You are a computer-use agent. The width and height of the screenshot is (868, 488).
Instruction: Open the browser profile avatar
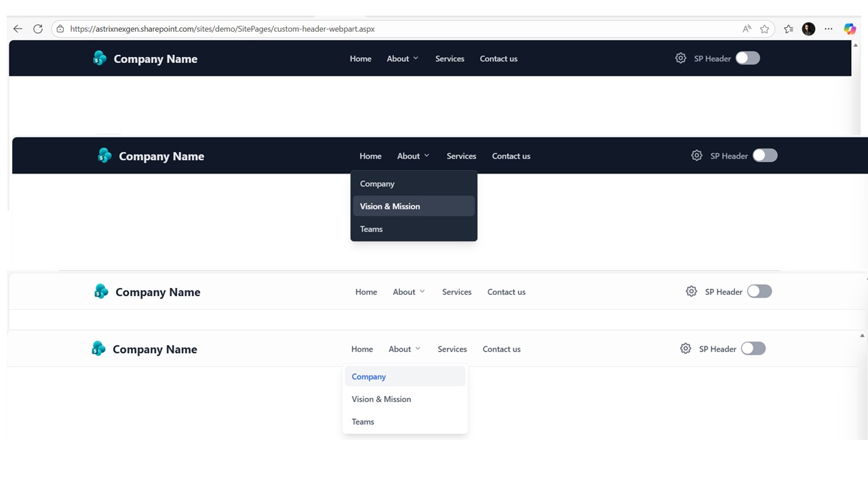tap(808, 28)
